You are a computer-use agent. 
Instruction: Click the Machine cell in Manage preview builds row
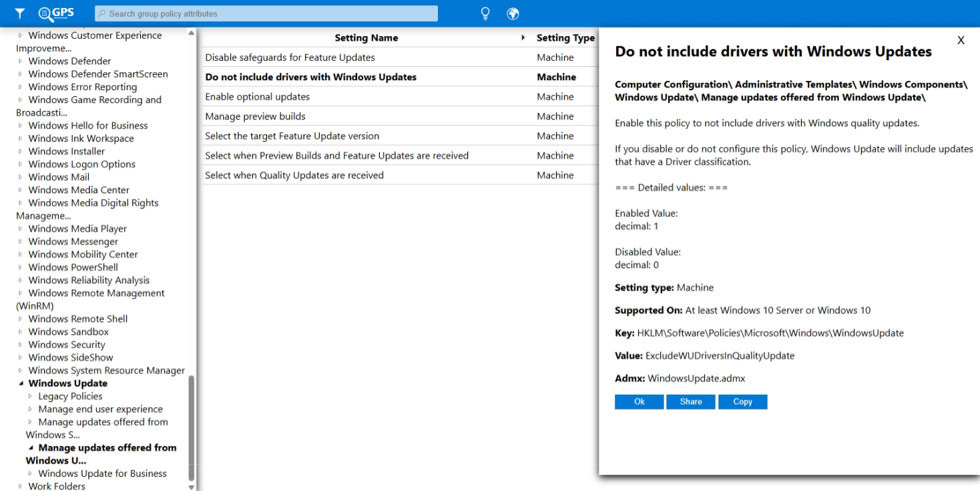click(555, 116)
